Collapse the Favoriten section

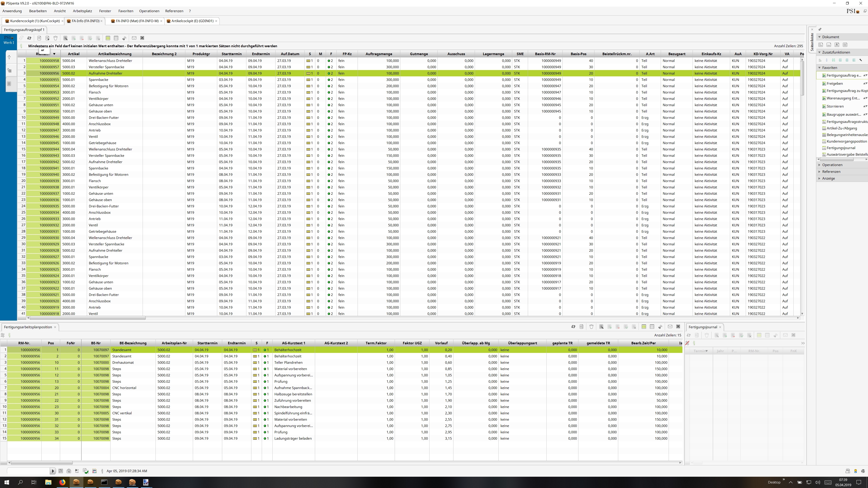pos(819,68)
